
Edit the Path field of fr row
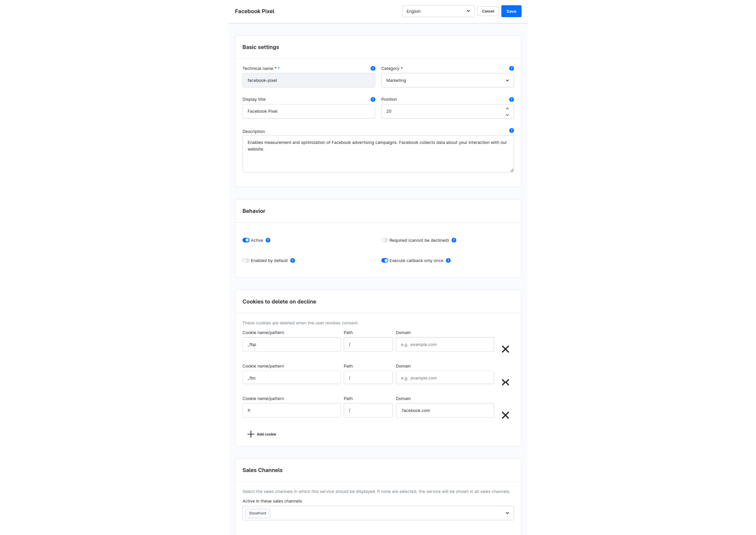click(368, 411)
